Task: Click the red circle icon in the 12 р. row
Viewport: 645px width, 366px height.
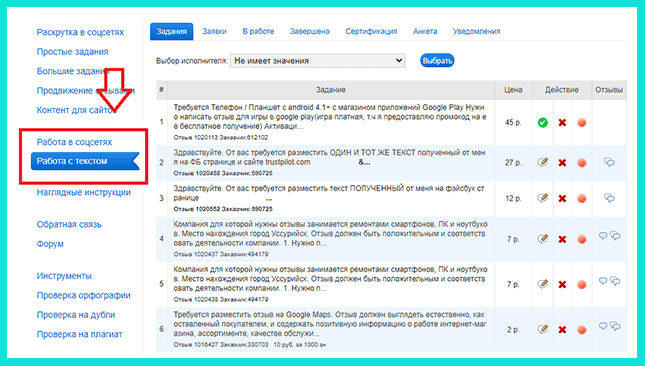Action: pyautogui.click(x=582, y=199)
